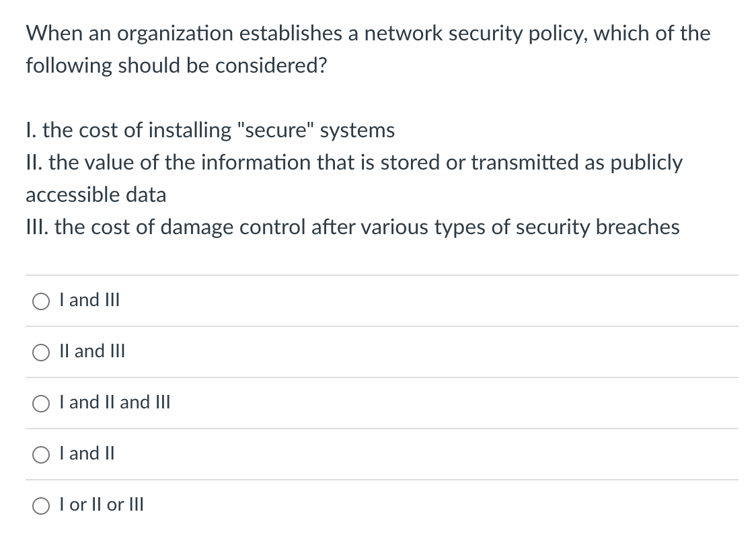This screenshot has width=756, height=545.
Task: Click the 'I and II' answer label text
Action: coord(86,454)
